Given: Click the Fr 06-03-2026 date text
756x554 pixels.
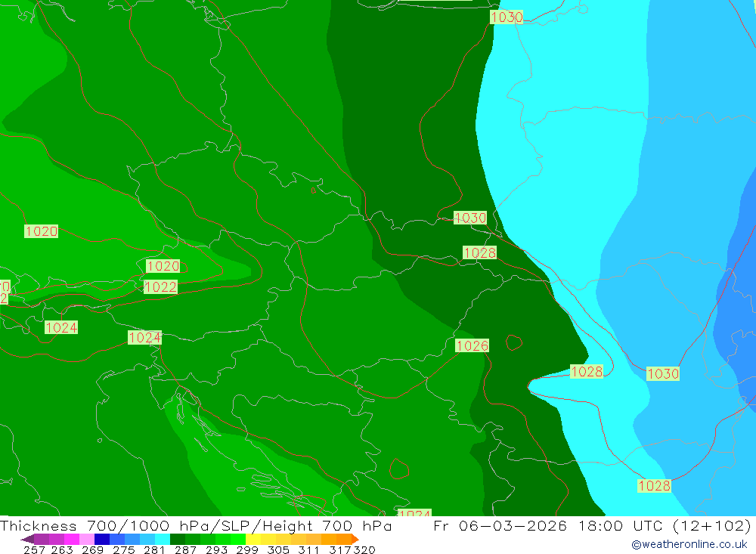Looking at the screenshot, I should (500, 526).
